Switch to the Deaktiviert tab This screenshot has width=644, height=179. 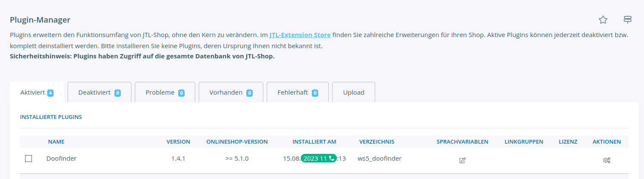coord(100,92)
